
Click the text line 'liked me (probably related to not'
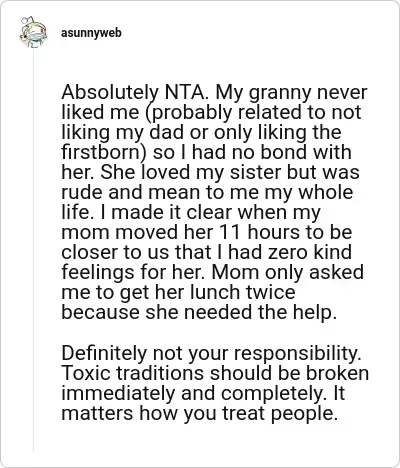[x=211, y=112]
